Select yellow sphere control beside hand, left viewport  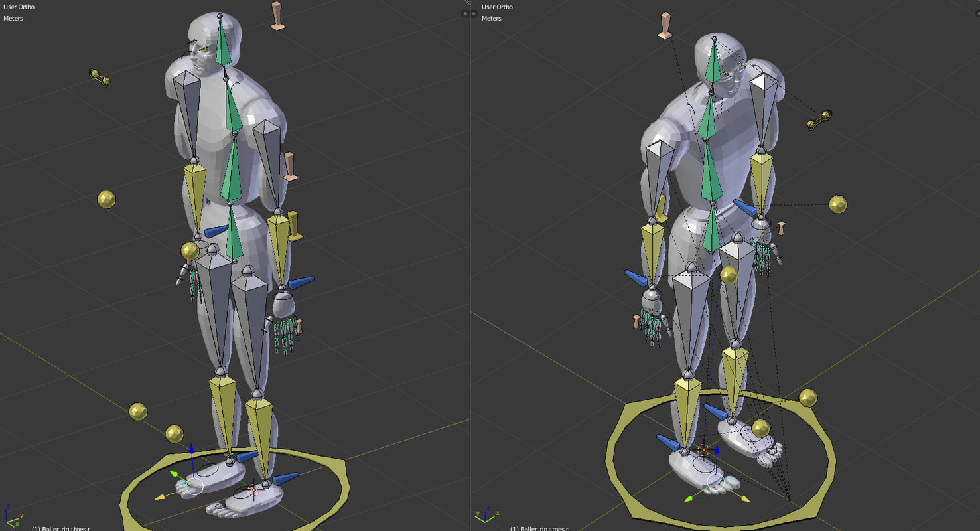coord(190,251)
